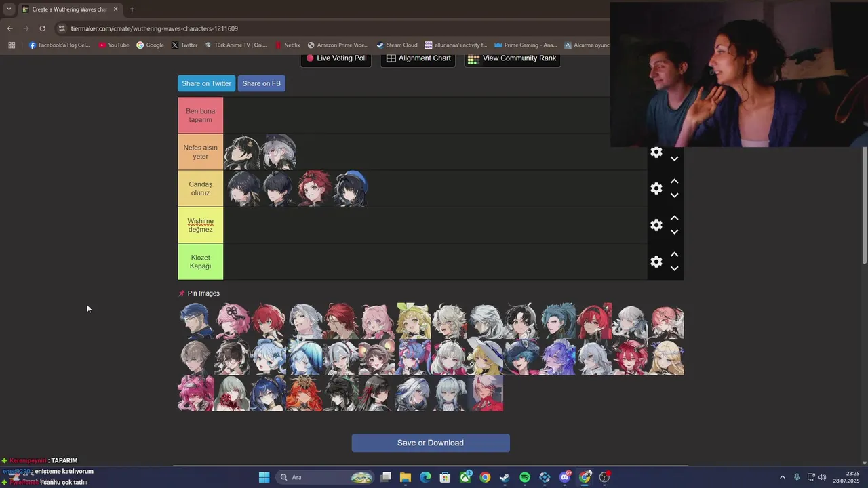
Task: Open settings gear for Candaş oluruz row
Action: [x=656, y=188]
